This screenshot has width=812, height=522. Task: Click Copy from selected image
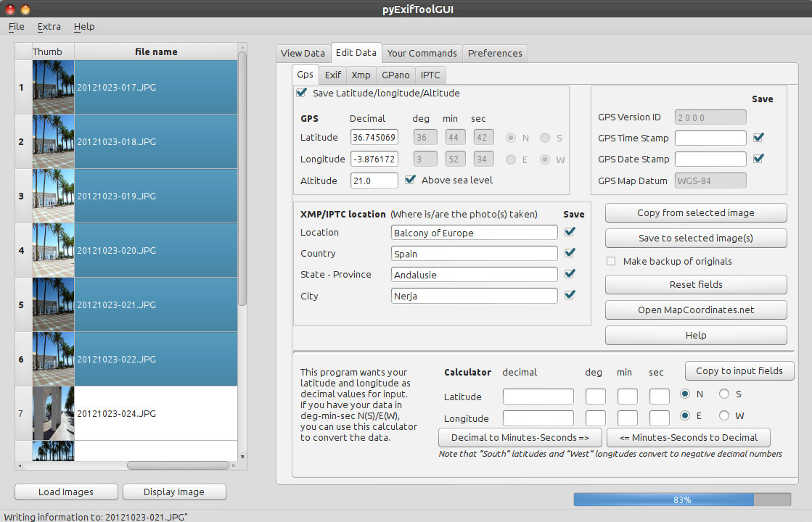pyautogui.click(x=695, y=212)
